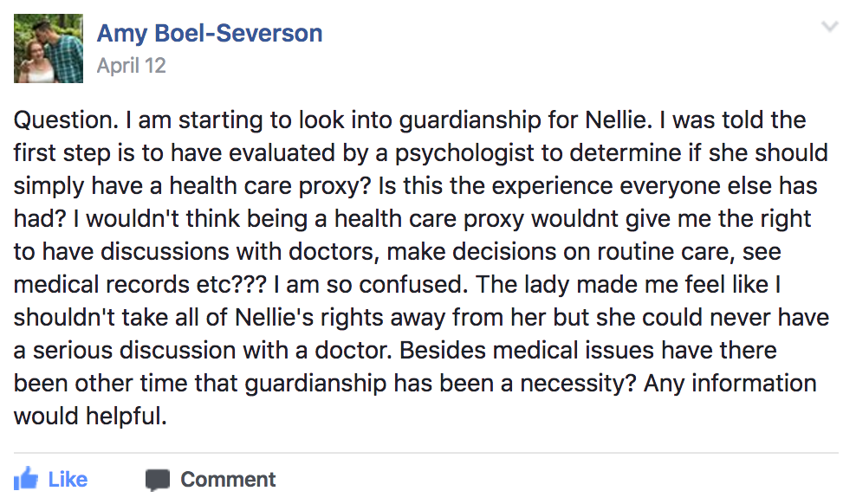This screenshot has width=856, height=504.
Task: Click the speech bubble Comment icon
Action: 158,480
